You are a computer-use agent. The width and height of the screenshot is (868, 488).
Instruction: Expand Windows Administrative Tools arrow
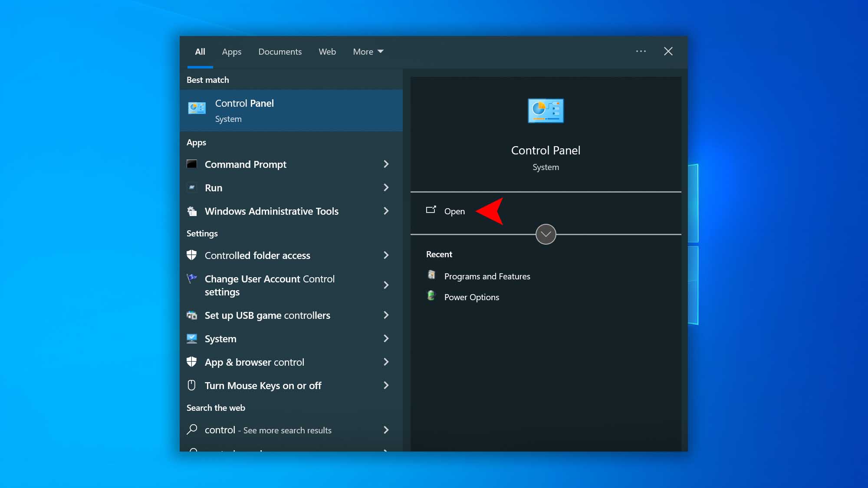(x=386, y=211)
